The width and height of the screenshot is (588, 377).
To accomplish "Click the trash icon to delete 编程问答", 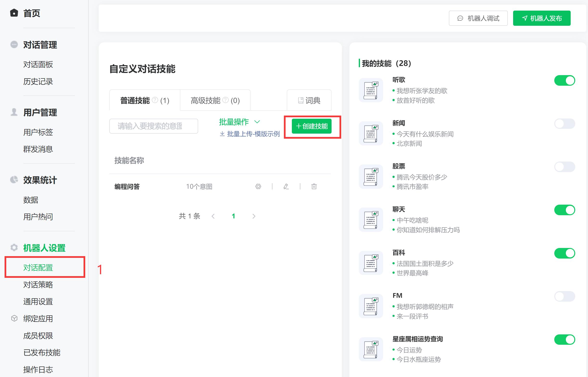I will (x=314, y=187).
